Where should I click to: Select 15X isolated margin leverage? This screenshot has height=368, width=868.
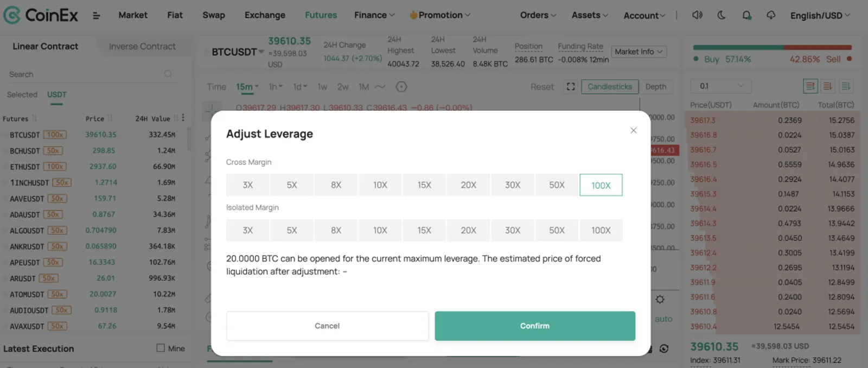tap(424, 230)
